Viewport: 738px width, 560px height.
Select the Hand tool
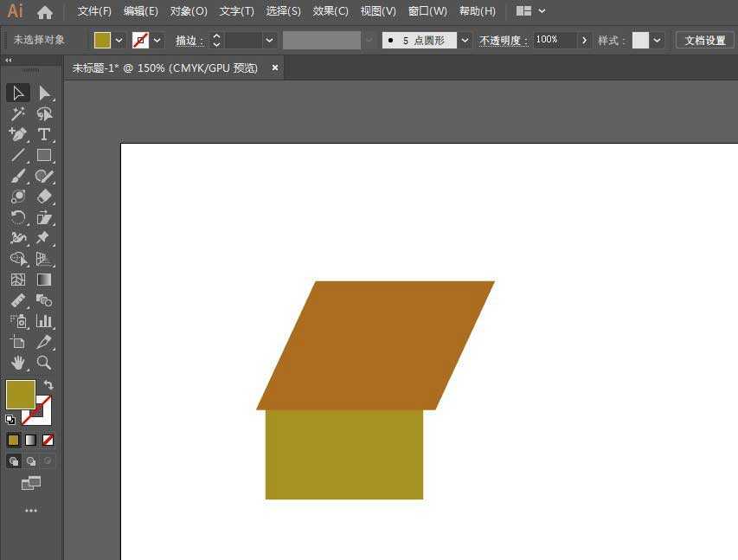pos(17,363)
